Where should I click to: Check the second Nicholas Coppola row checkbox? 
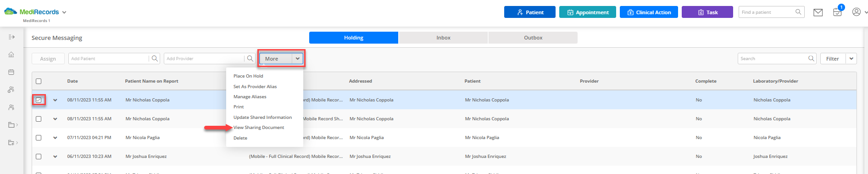click(39, 119)
